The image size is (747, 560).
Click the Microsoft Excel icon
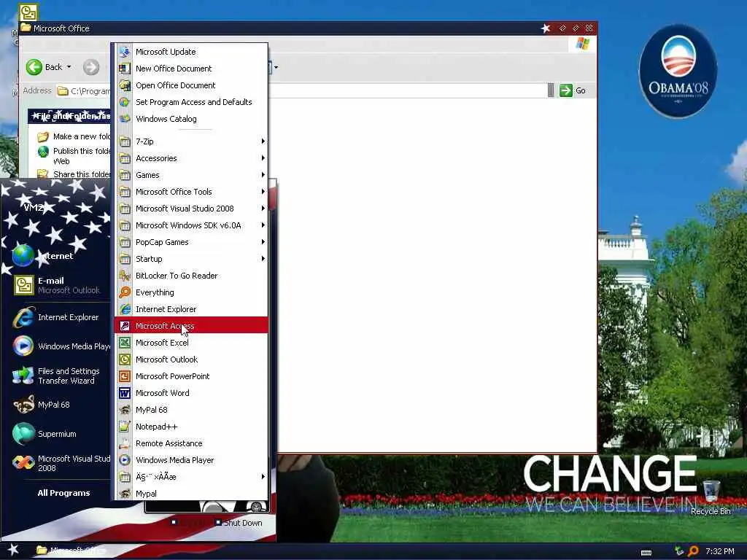[x=125, y=343]
